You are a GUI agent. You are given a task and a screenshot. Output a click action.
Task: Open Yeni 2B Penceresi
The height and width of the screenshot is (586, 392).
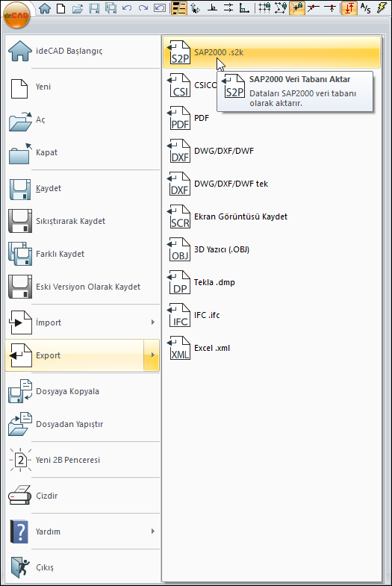pos(83,460)
